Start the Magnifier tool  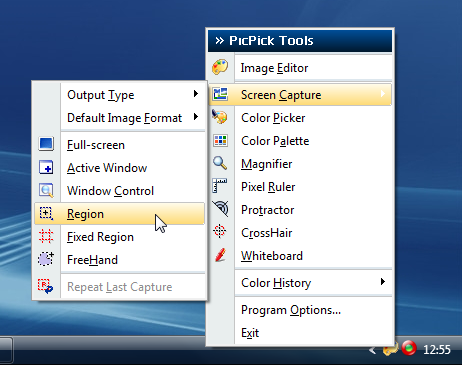pyautogui.click(x=300, y=164)
